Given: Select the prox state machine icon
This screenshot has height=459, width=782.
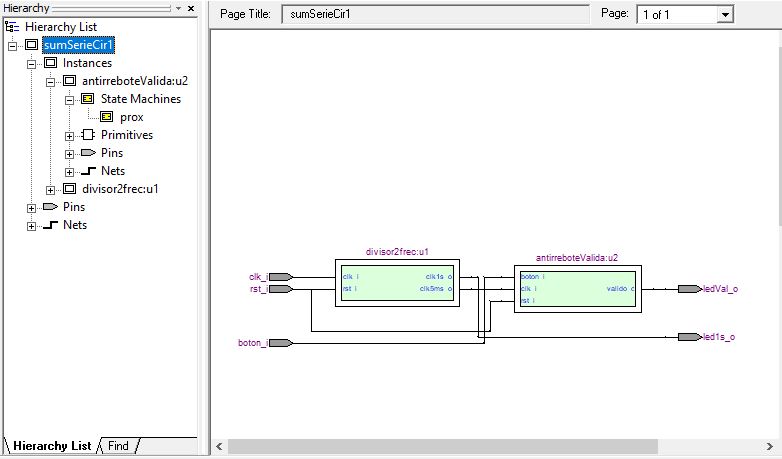Looking at the screenshot, I should pos(106,117).
